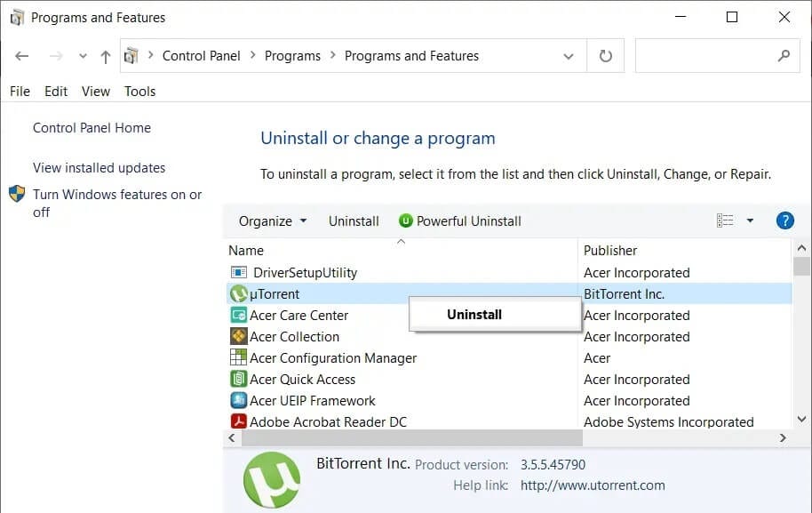Click the Uninstall toolbar button
Image resolution: width=812 pixels, height=513 pixels.
354,221
